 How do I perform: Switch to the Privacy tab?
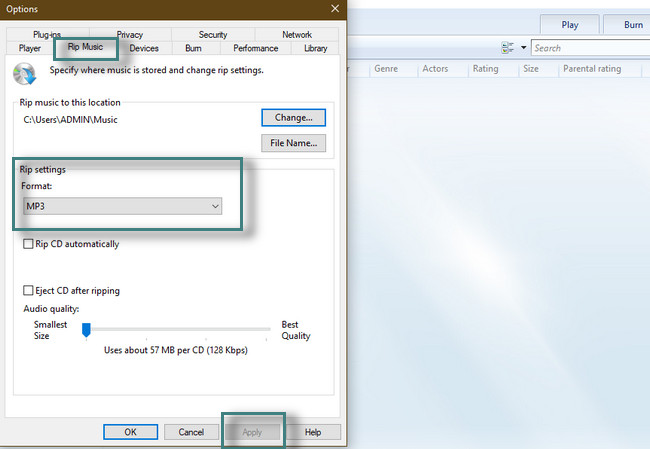pyautogui.click(x=130, y=34)
